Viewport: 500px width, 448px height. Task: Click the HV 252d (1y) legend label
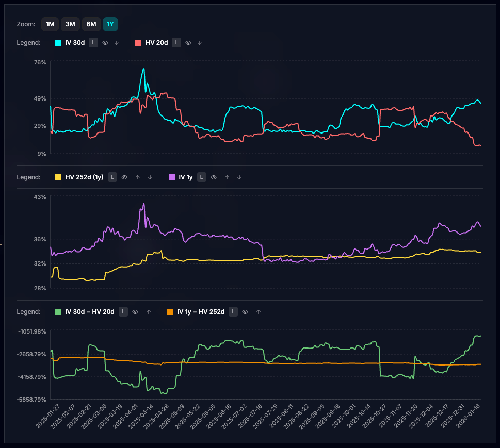84,177
